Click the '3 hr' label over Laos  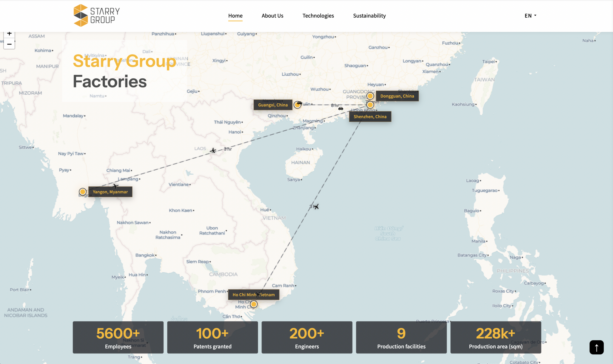(228, 149)
